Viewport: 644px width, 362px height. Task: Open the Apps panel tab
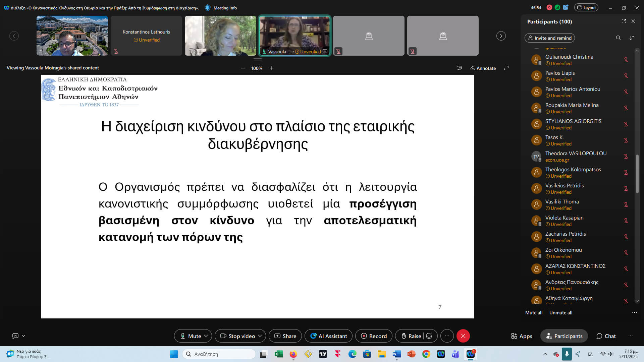click(522, 336)
